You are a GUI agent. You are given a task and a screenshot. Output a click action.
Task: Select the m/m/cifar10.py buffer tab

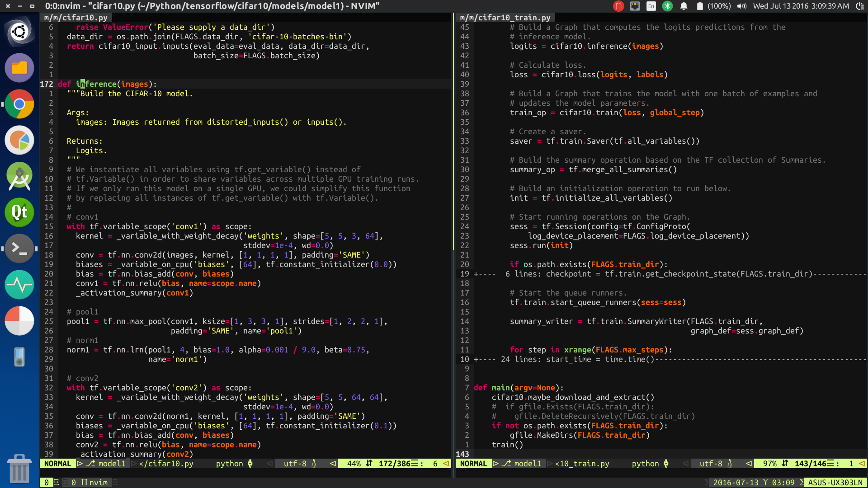click(x=75, y=18)
